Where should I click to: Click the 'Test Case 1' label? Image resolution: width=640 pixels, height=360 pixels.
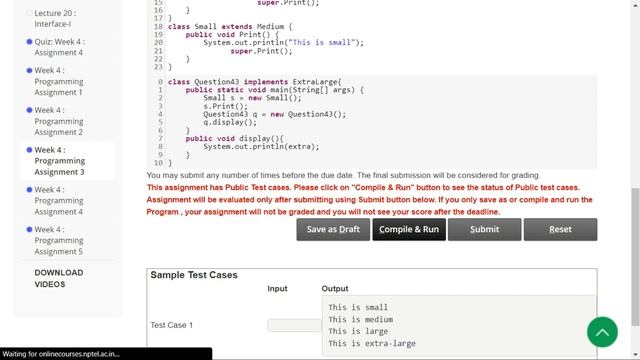click(x=171, y=325)
